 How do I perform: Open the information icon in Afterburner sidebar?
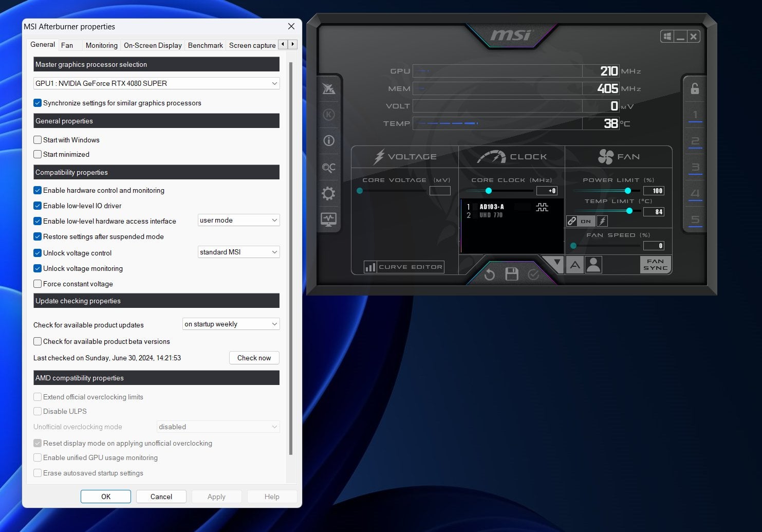[x=328, y=141]
